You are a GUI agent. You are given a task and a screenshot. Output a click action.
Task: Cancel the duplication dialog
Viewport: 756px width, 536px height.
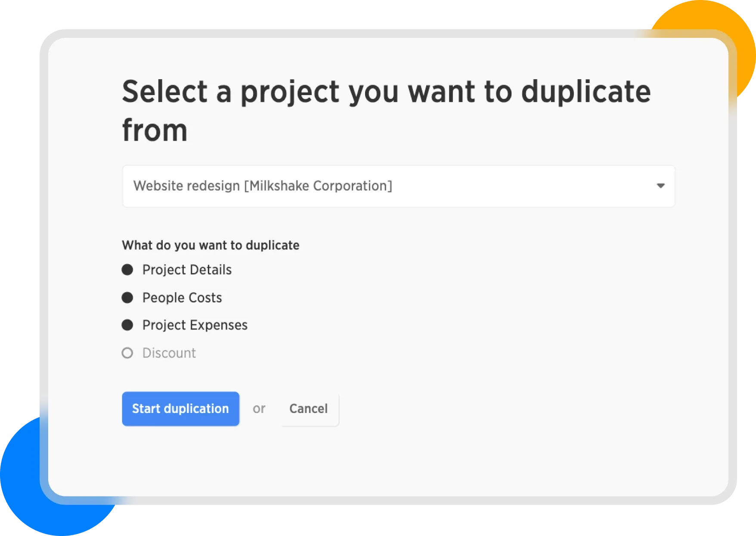308,409
